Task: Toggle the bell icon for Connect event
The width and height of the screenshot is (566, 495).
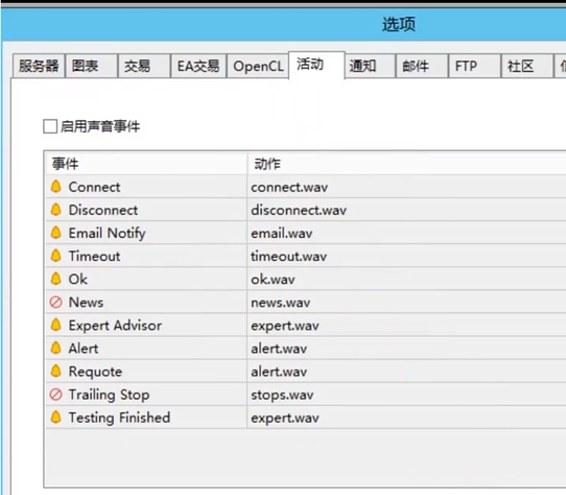Action: click(x=56, y=187)
